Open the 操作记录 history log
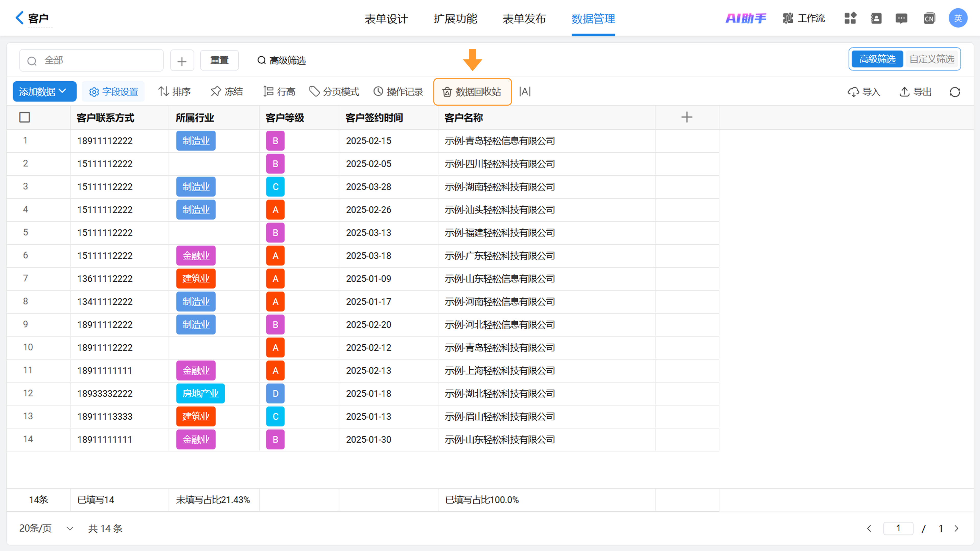Screen dimensions: 980x551 (398, 92)
